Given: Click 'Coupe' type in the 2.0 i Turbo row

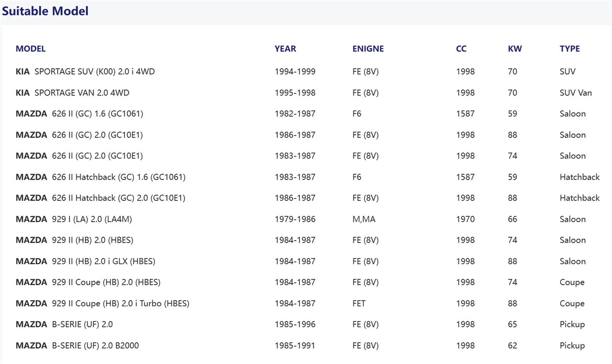Looking at the screenshot, I should tap(572, 304).
